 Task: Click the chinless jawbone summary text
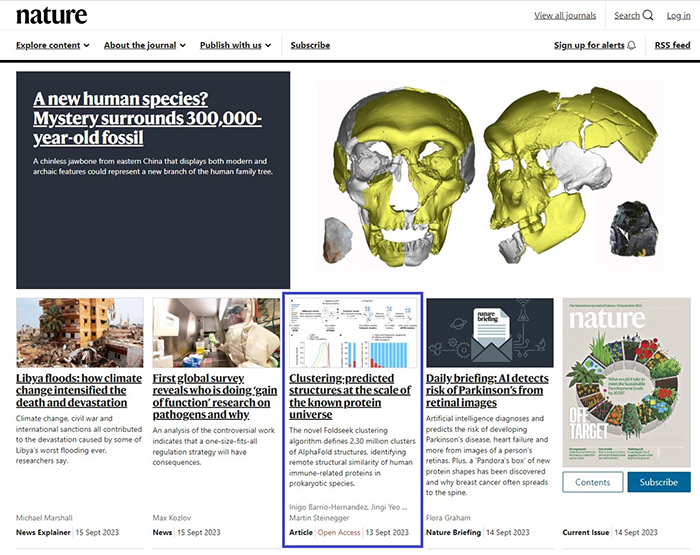point(153,166)
